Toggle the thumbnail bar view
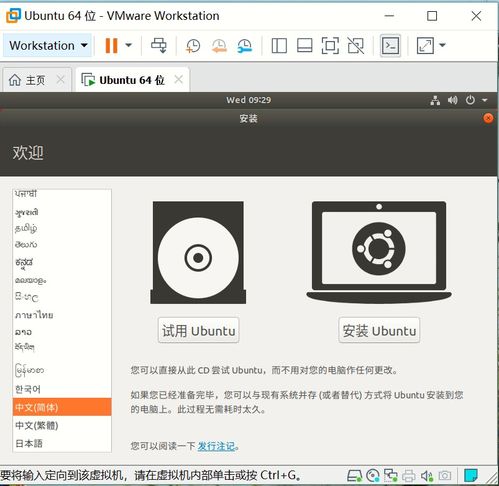The width and height of the screenshot is (499, 486). click(x=304, y=46)
